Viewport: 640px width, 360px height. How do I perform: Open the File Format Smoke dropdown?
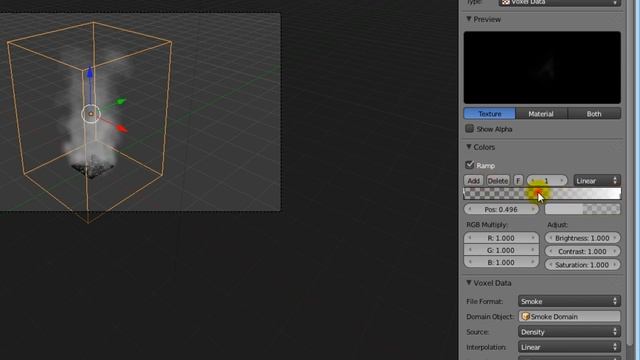coord(569,301)
